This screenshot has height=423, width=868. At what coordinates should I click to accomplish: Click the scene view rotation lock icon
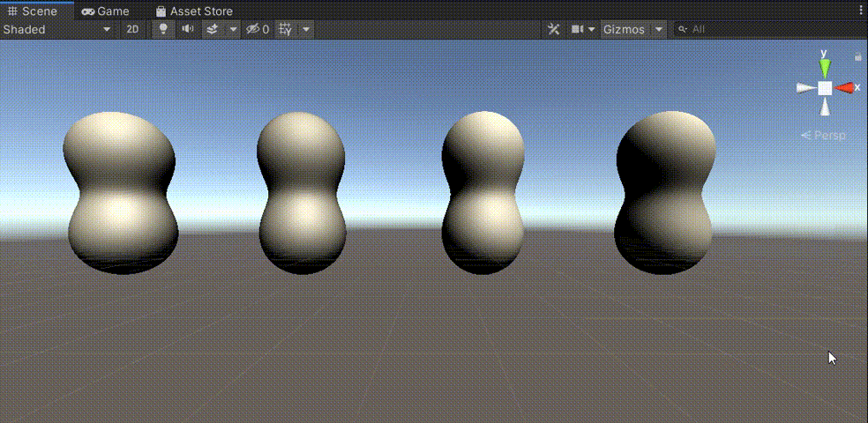[x=857, y=56]
